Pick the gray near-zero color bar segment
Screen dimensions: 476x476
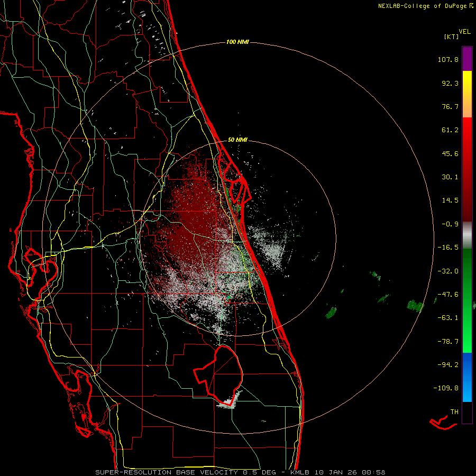click(467, 235)
